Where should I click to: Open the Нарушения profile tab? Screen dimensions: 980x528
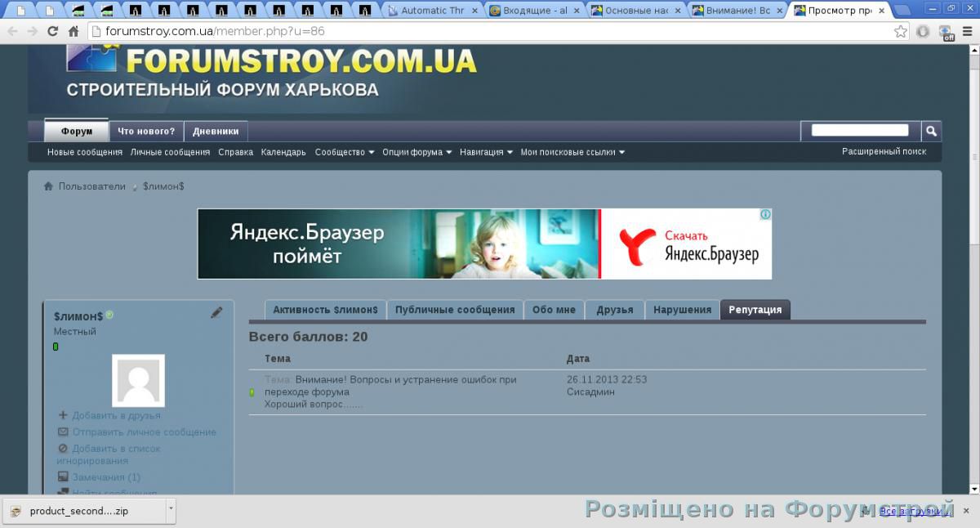pos(682,310)
